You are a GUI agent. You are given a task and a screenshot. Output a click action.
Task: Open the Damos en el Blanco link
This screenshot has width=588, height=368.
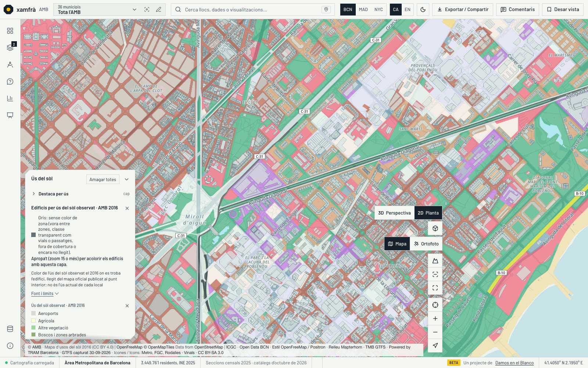pos(514,363)
